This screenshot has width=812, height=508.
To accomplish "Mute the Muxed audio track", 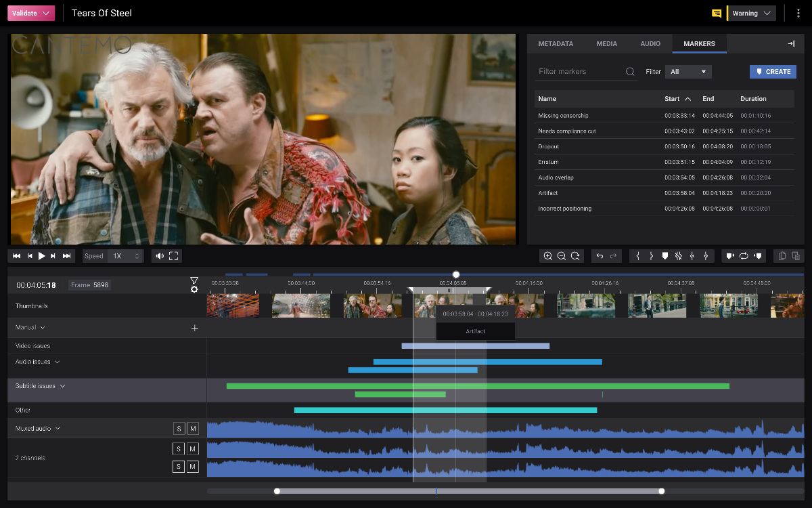I will click(x=192, y=429).
